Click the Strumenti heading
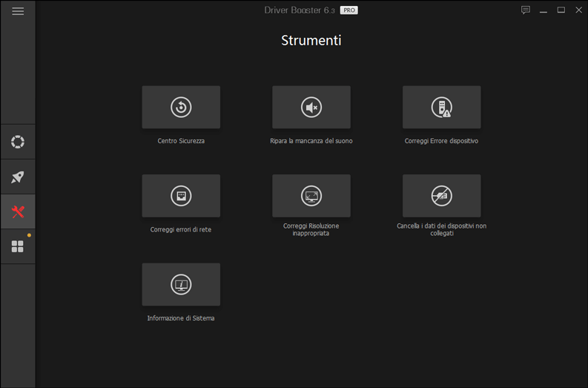Viewport: 588px width, 388px height. tap(311, 40)
